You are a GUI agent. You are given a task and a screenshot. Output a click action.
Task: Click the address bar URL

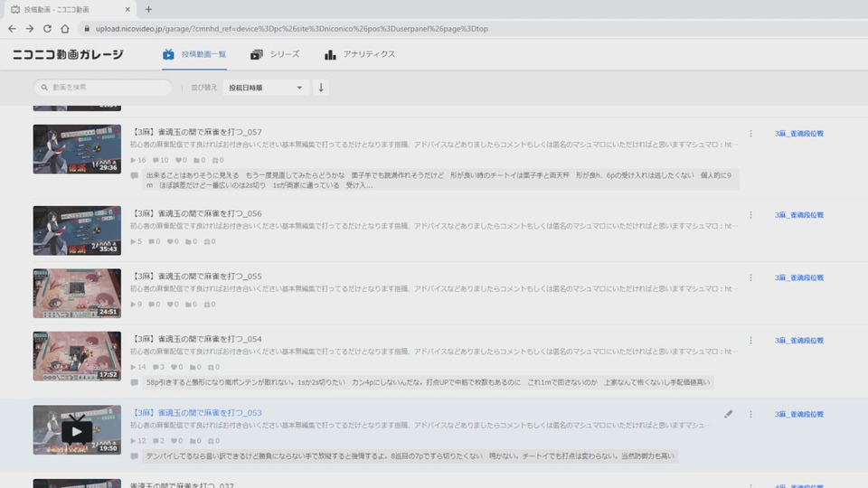(292, 29)
